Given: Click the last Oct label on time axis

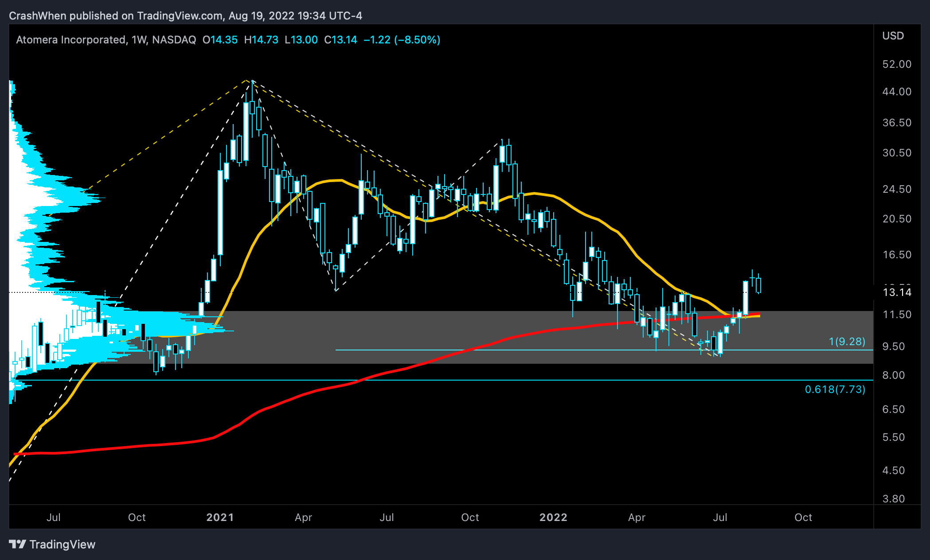Looking at the screenshot, I should 803,517.
